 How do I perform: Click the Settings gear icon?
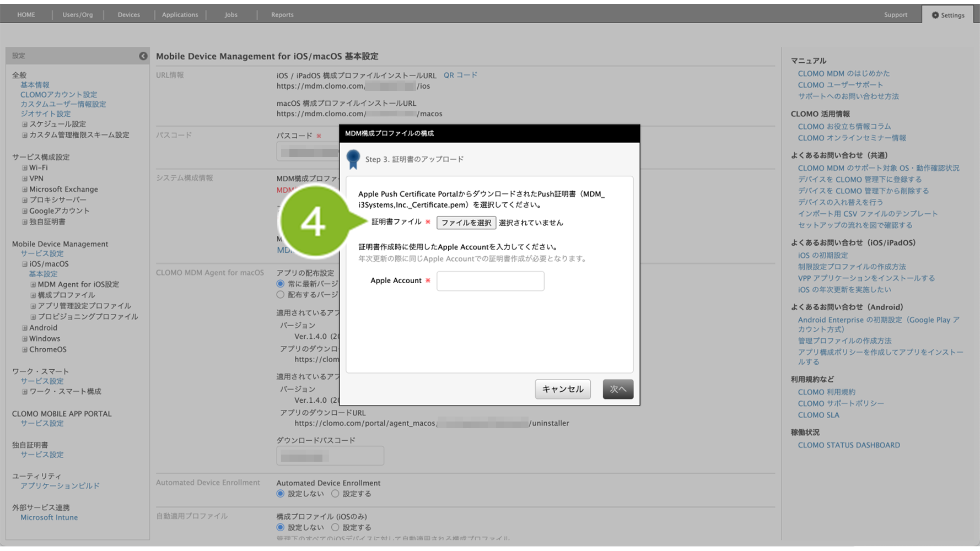click(935, 15)
